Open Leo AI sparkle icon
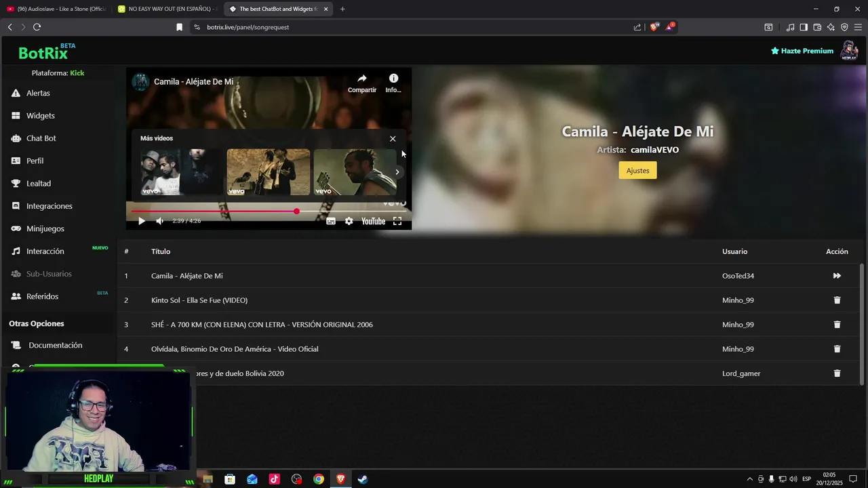 (831, 27)
